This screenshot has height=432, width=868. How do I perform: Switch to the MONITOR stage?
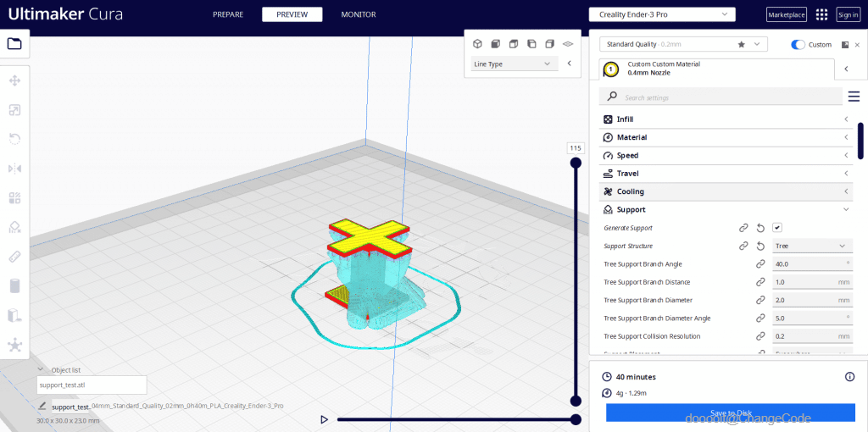[358, 14]
